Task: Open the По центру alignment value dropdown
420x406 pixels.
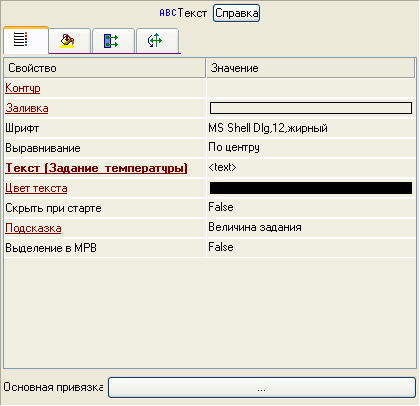Action: tap(311, 147)
